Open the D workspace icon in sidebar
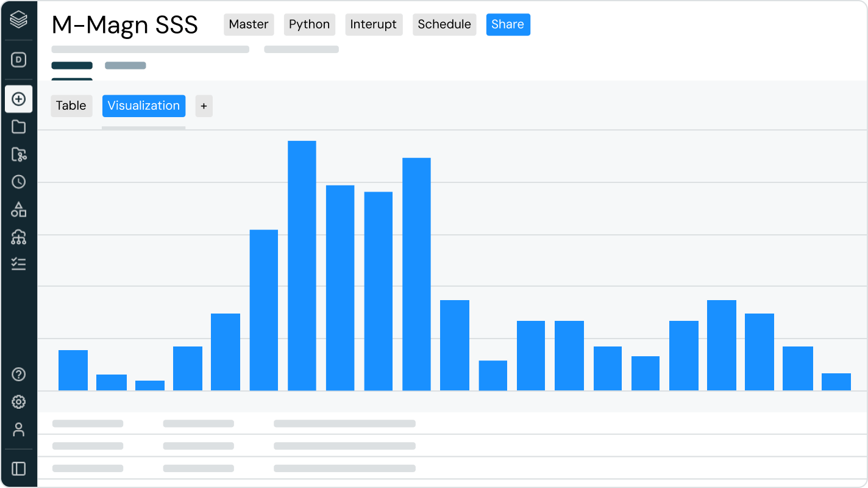 coord(19,60)
